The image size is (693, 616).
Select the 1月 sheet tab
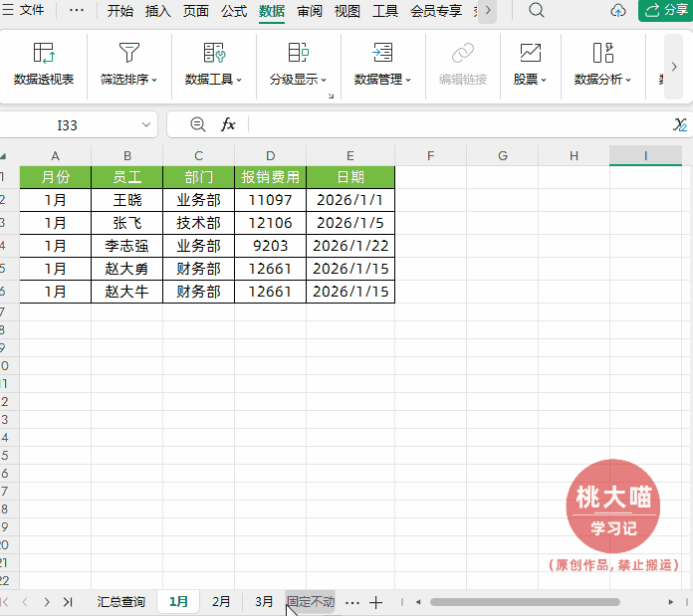pos(178,602)
